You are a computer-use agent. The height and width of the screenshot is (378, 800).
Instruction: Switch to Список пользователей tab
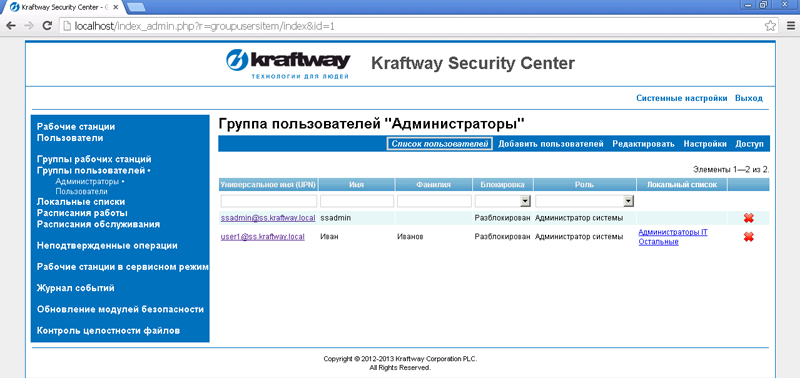[x=440, y=144]
